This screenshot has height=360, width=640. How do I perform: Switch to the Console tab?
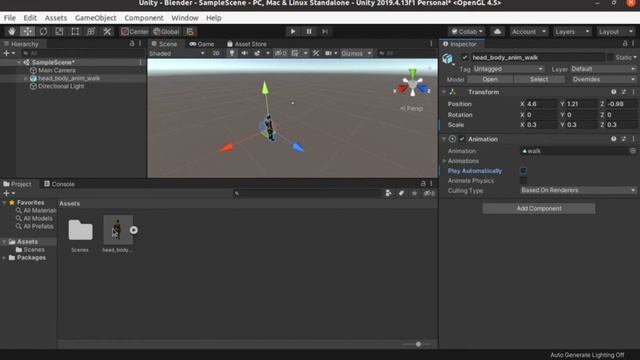click(59, 184)
